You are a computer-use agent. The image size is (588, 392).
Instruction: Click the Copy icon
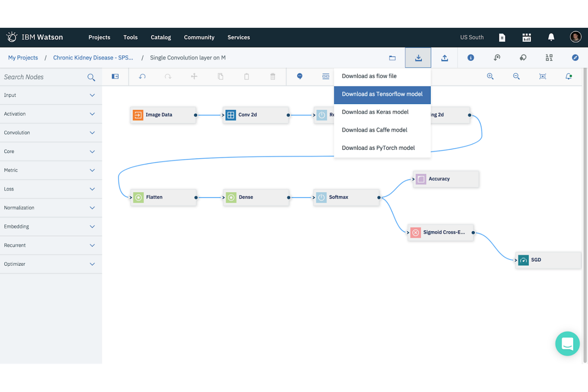[x=220, y=76]
